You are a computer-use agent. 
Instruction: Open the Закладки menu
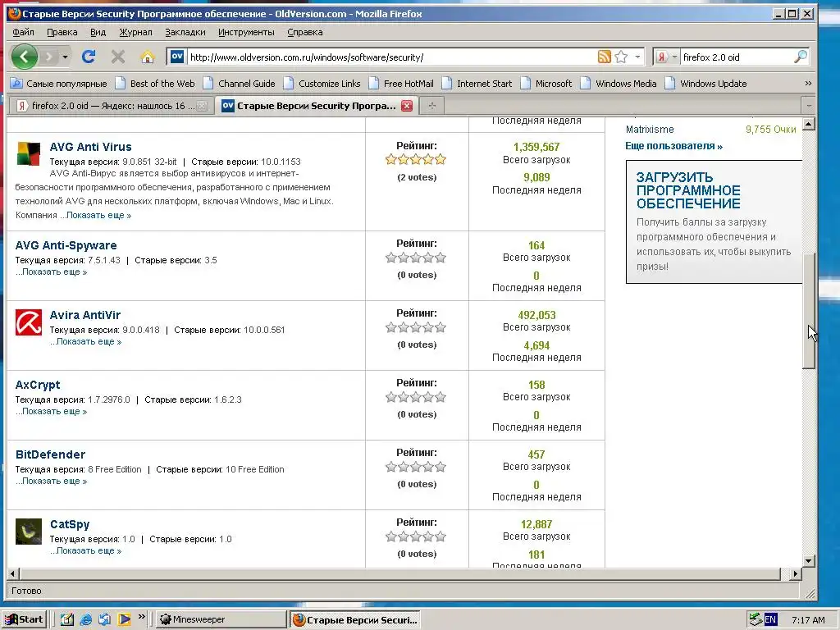tap(185, 32)
